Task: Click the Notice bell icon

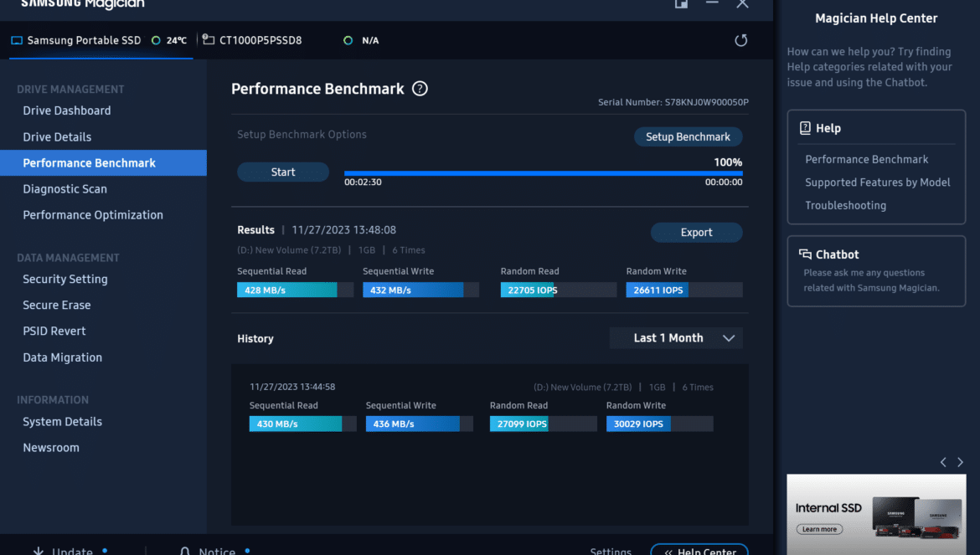Action: tap(185, 552)
